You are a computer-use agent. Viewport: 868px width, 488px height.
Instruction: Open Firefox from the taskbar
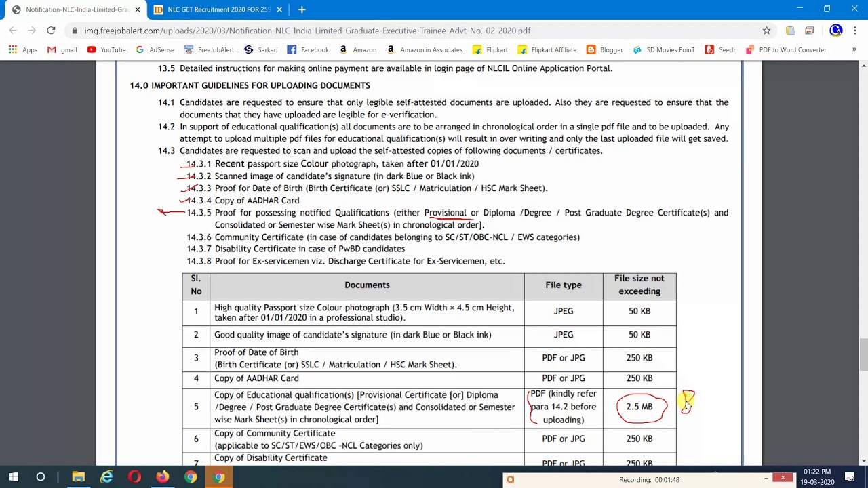163,477
